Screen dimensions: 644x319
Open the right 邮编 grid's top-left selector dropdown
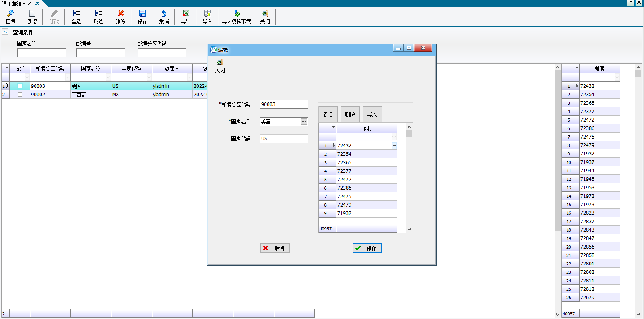click(x=577, y=68)
